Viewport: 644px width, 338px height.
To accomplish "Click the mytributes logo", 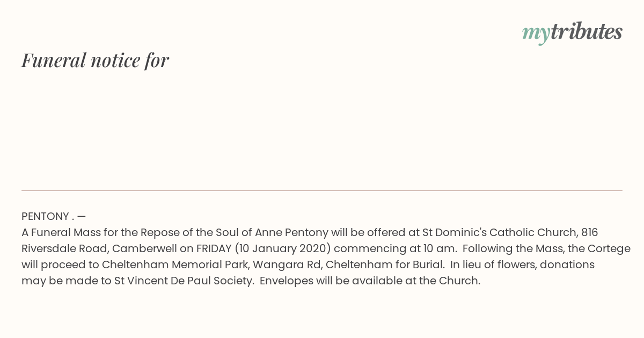I will 572,33.
